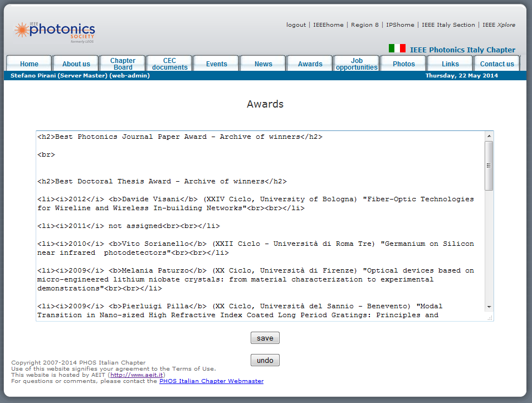Click the 'Best Doctoral Thesis Award' line
The image size is (532, 403).
162,181
